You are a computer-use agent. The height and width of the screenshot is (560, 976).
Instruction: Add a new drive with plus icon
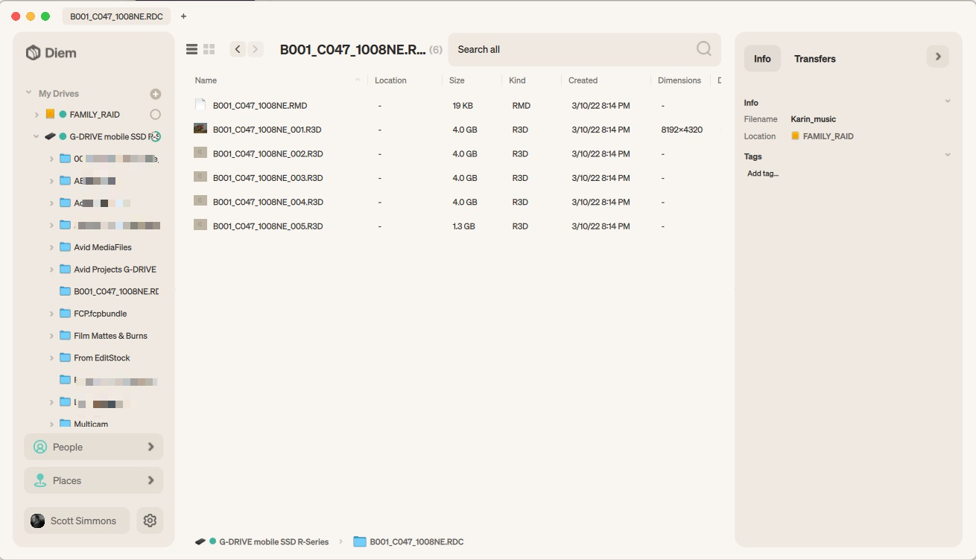(x=156, y=94)
